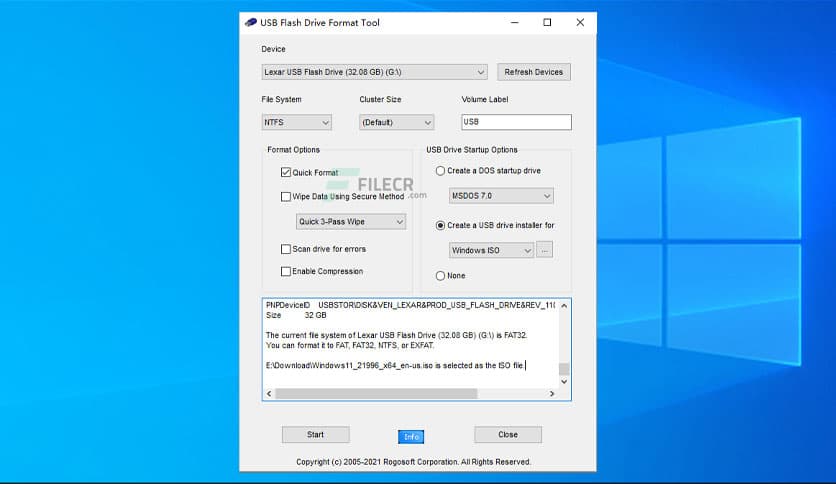The image size is (836, 484).
Task: Maximize the Format Tool window
Action: coord(547,22)
